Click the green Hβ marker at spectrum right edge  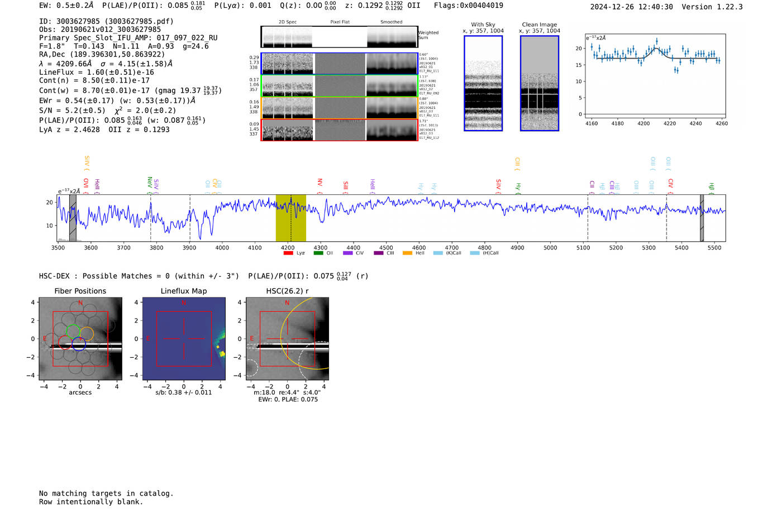[x=712, y=188]
